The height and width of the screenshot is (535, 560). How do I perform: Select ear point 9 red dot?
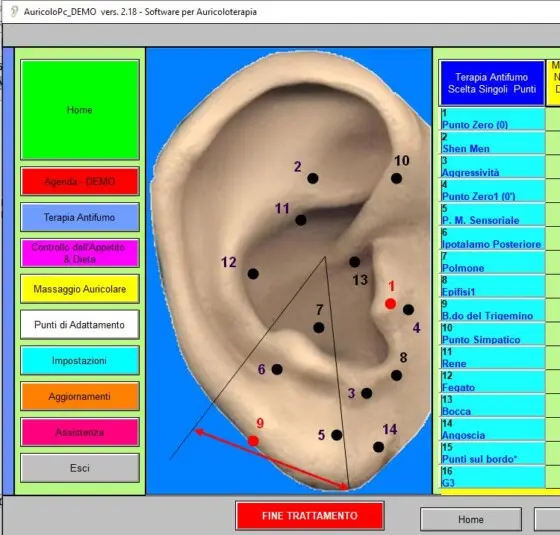(x=253, y=441)
